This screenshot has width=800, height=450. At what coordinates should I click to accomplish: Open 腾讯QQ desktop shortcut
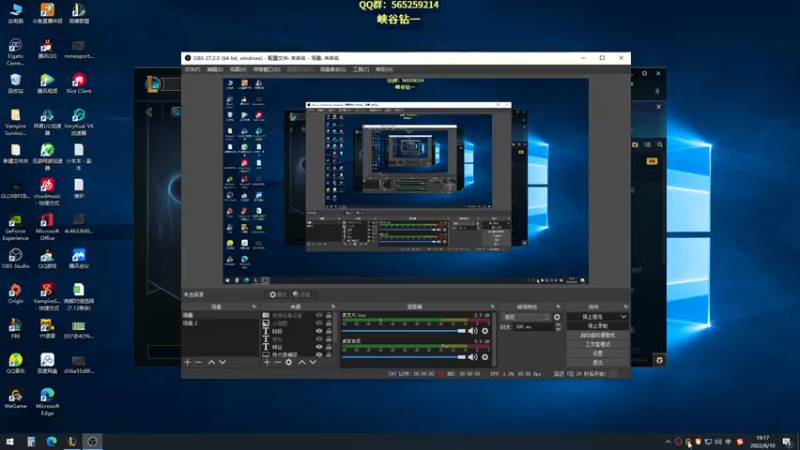tap(47, 48)
